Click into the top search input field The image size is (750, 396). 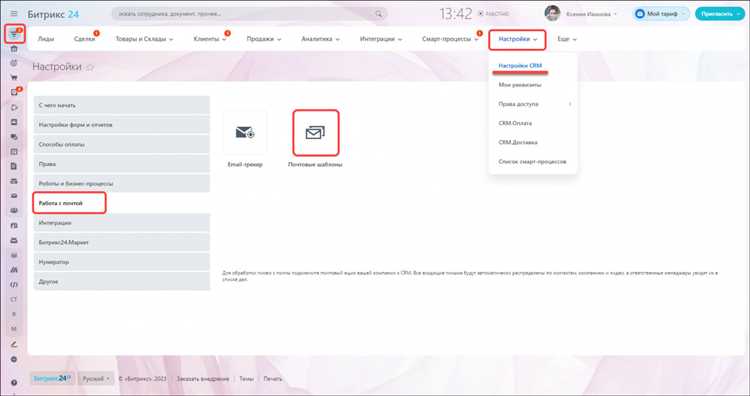[x=244, y=14]
